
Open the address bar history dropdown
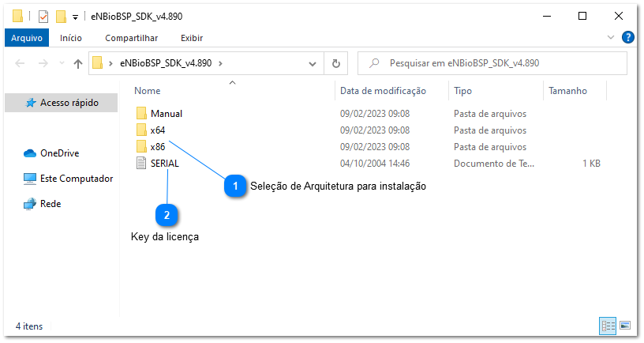[313, 64]
